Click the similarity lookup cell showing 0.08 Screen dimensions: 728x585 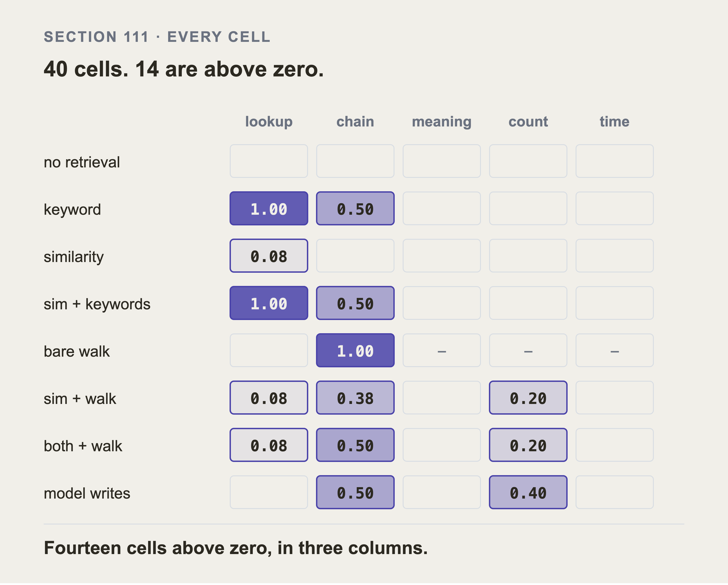click(x=269, y=256)
